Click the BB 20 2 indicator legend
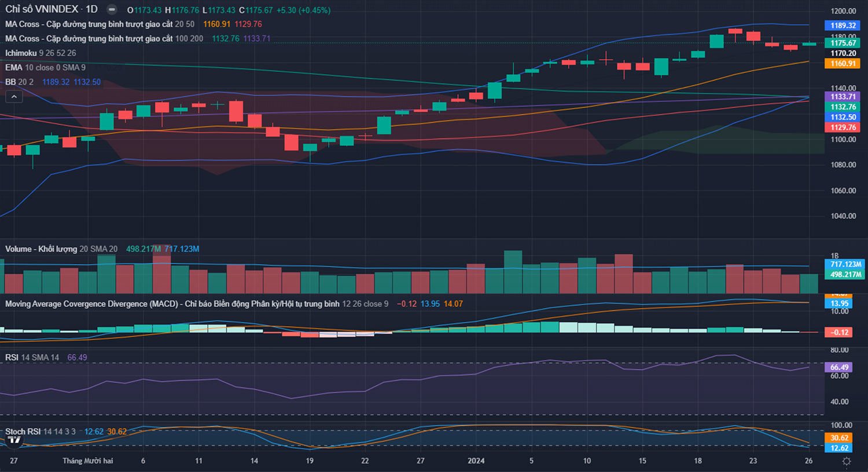Viewport: 868px width, 472px height. 19,82
